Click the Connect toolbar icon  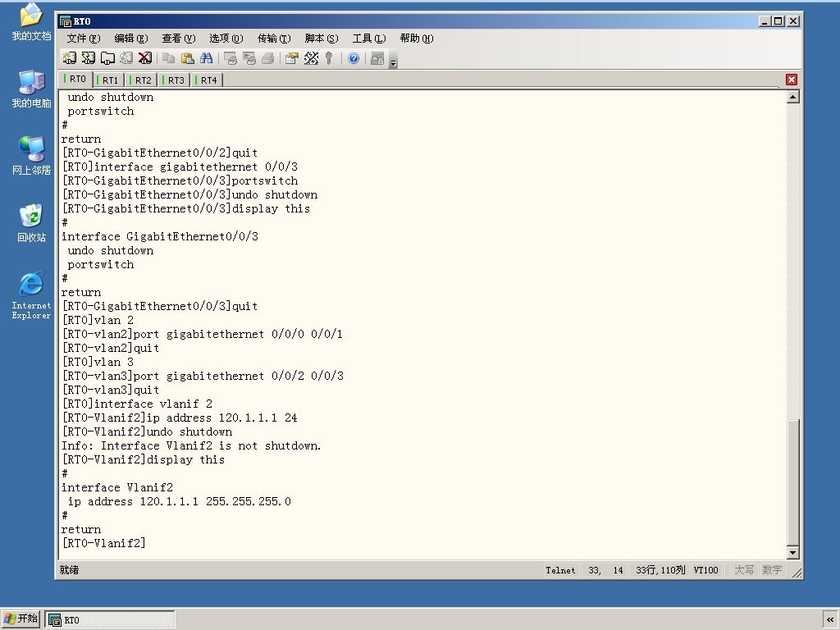[x=69, y=58]
